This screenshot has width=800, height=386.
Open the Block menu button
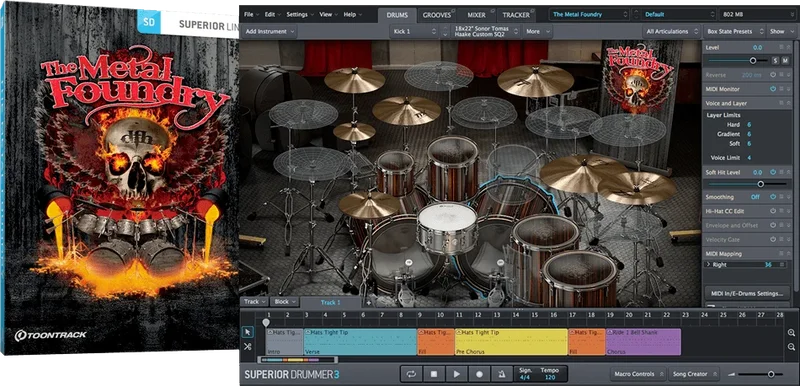click(x=284, y=302)
